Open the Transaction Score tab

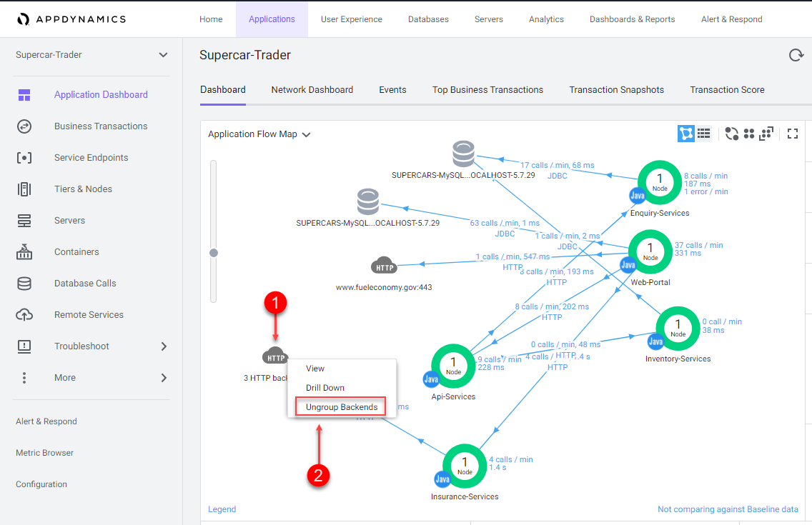[x=727, y=89]
